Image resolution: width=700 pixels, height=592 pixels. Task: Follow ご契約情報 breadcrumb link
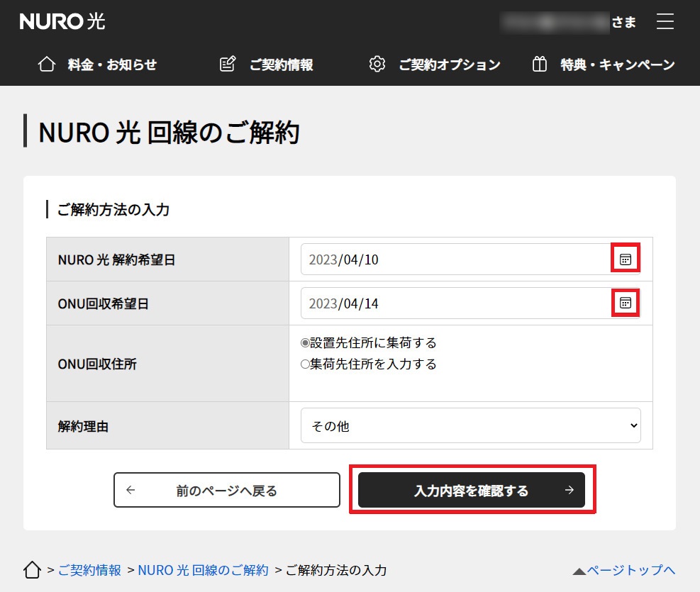pyautogui.click(x=89, y=570)
